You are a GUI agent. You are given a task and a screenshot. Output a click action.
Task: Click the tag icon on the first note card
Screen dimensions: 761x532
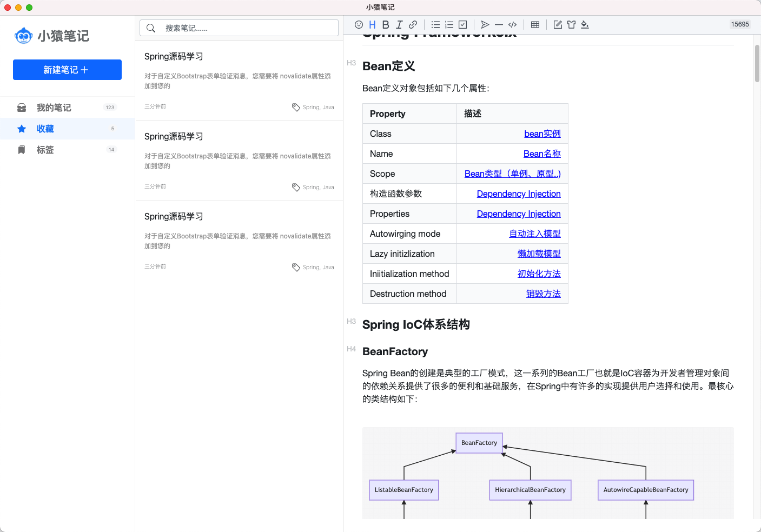(296, 107)
